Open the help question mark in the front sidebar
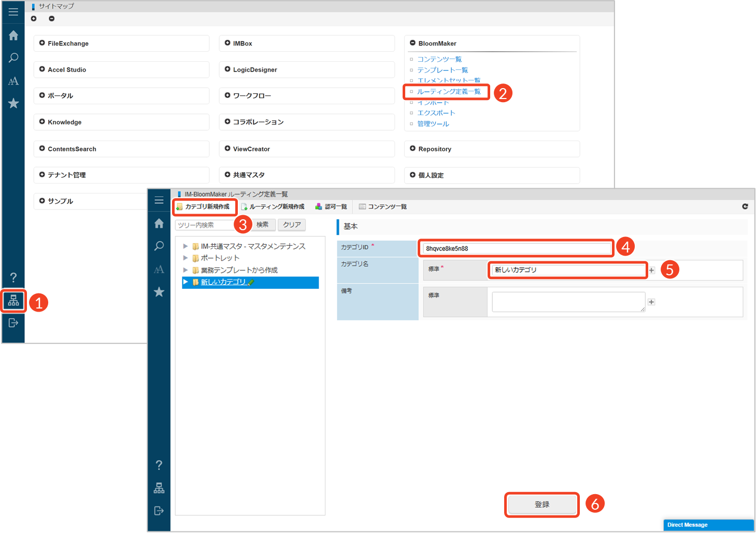 pyautogui.click(x=159, y=465)
